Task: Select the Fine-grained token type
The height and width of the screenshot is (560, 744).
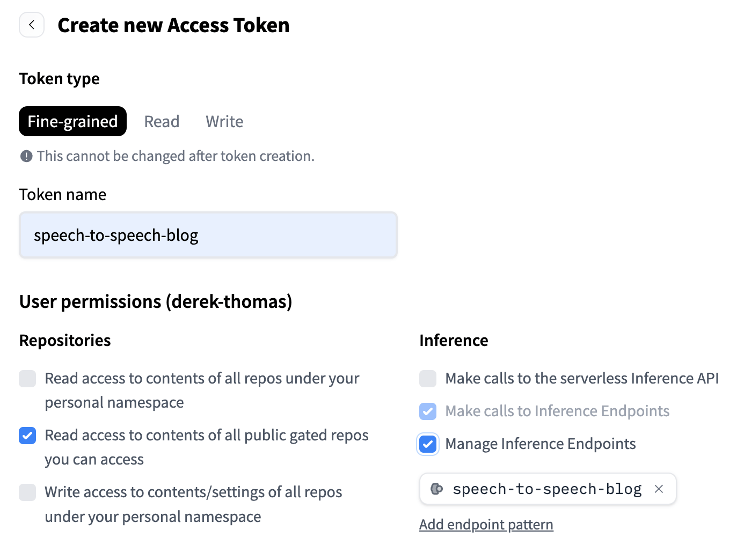Action: pyautogui.click(x=72, y=121)
